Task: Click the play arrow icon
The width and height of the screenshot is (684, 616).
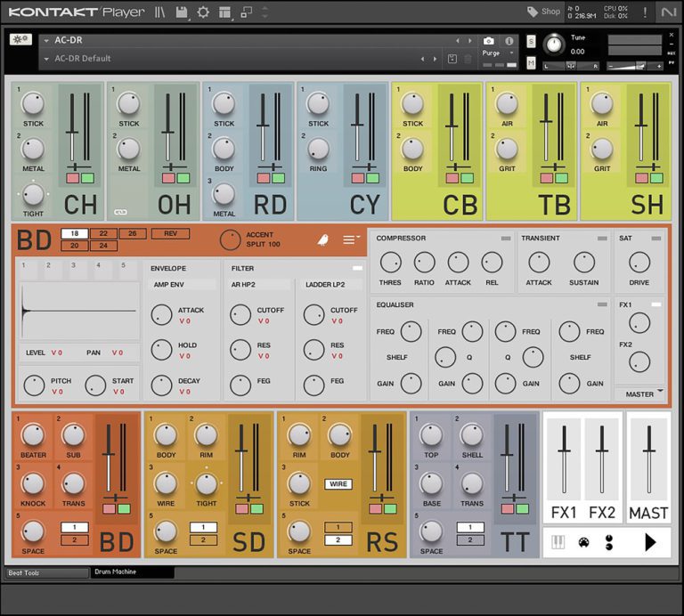Action: [649, 541]
